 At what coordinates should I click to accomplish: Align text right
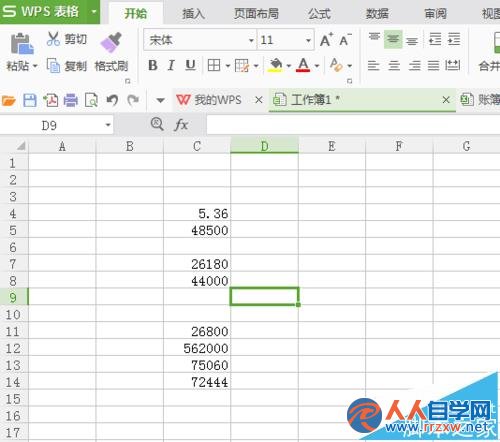pos(414,65)
